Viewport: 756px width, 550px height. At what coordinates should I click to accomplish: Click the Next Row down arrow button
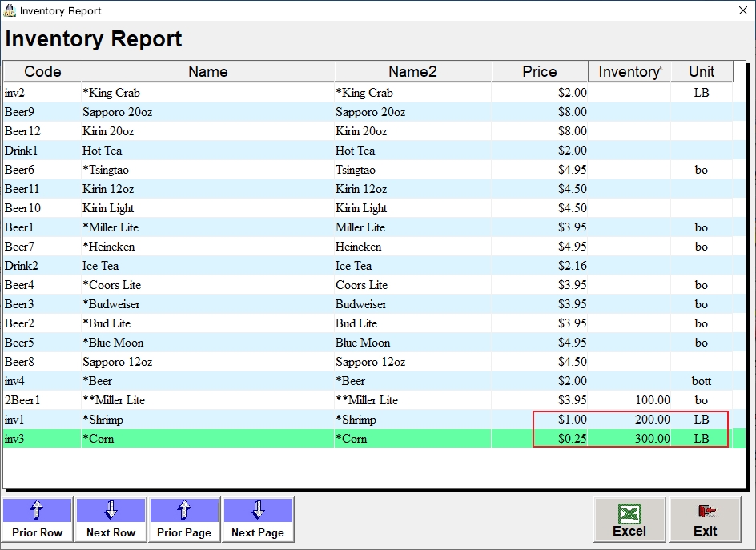(x=111, y=520)
